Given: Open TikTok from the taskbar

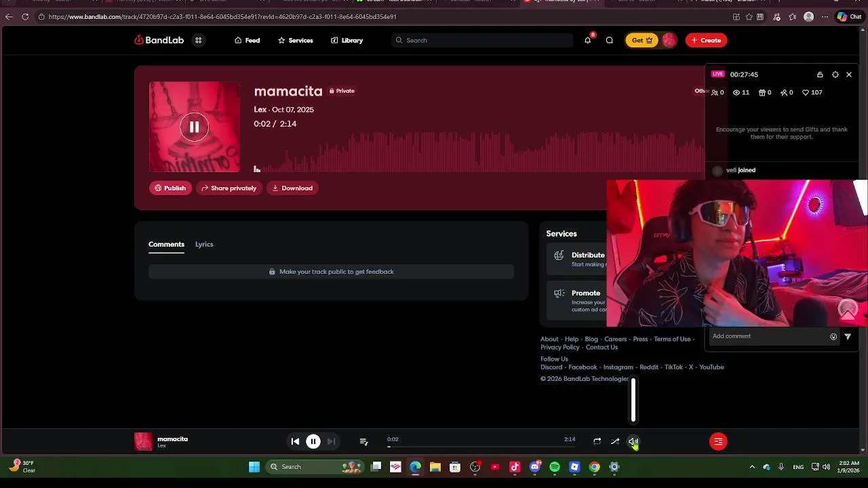Looking at the screenshot, I should click(515, 466).
